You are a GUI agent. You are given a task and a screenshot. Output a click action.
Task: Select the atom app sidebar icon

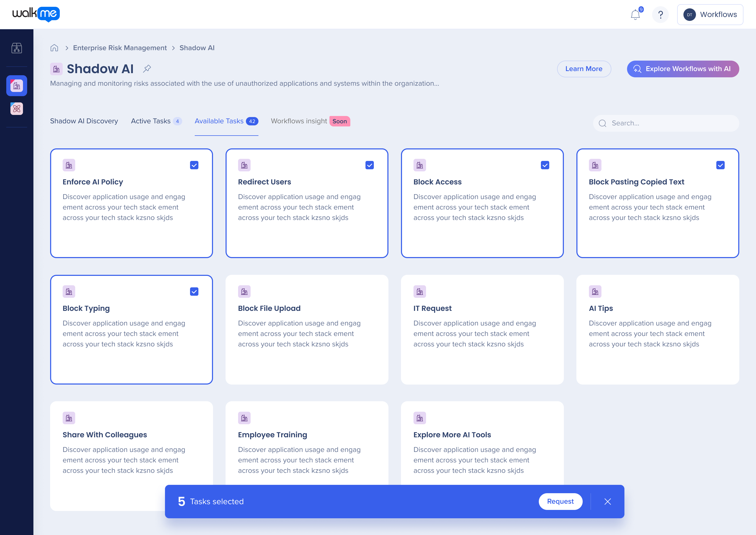(17, 109)
